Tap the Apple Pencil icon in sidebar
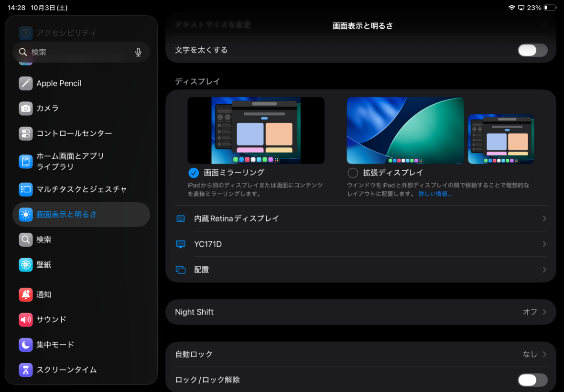 coord(25,84)
